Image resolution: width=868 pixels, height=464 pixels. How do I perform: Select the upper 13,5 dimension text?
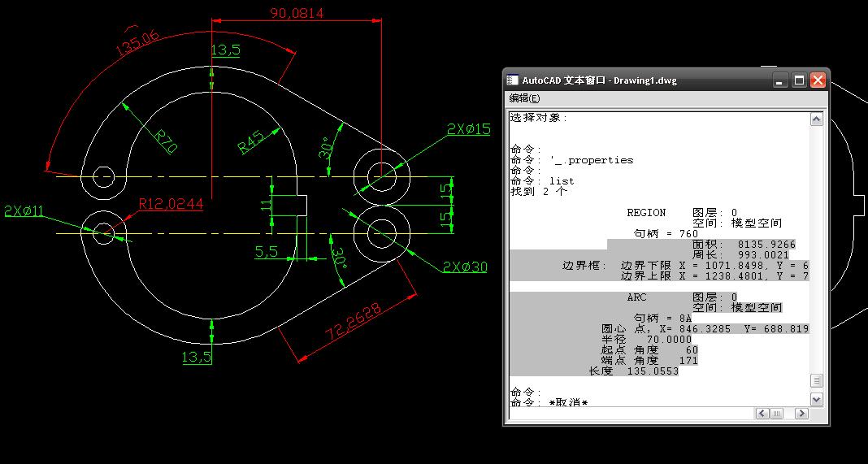click(x=225, y=50)
